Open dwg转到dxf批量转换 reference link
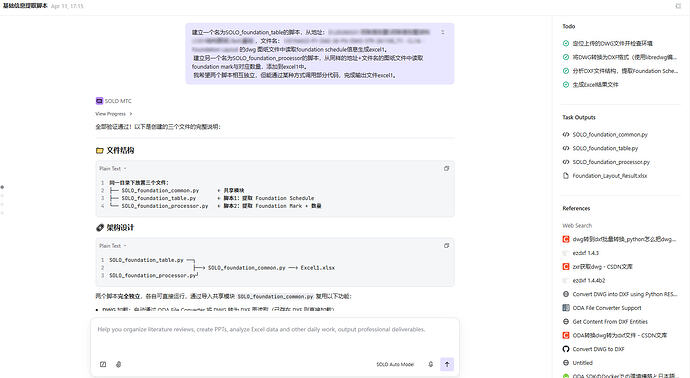Screen dimensions: 690x378 pos(624,239)
